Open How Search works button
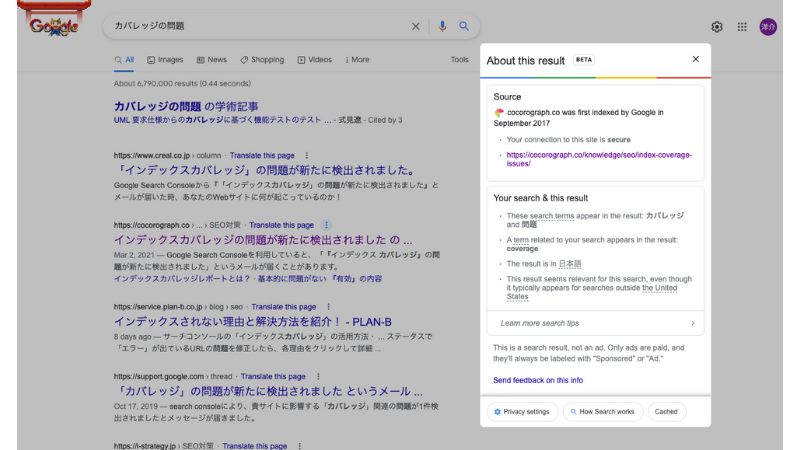 603,412
